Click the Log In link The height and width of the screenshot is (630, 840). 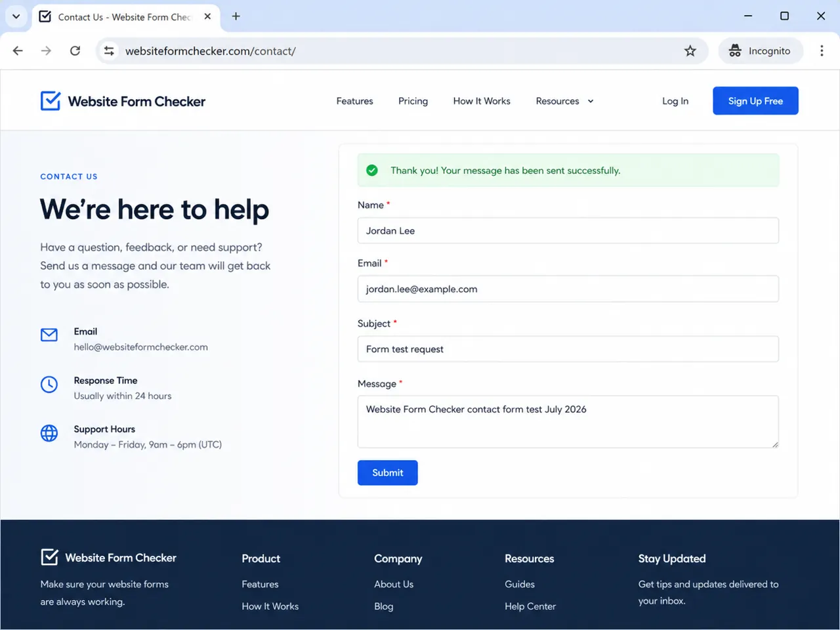click(675, 101)
